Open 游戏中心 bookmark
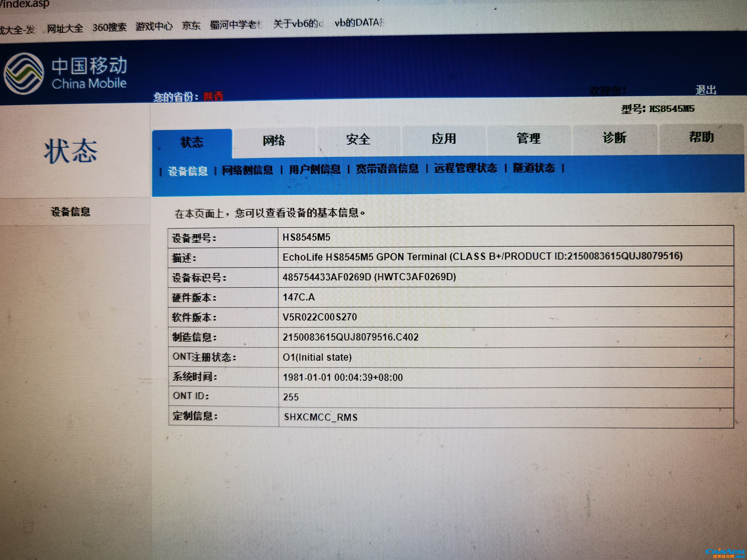This screenshot has height=560, width=747. click(154, 26)
